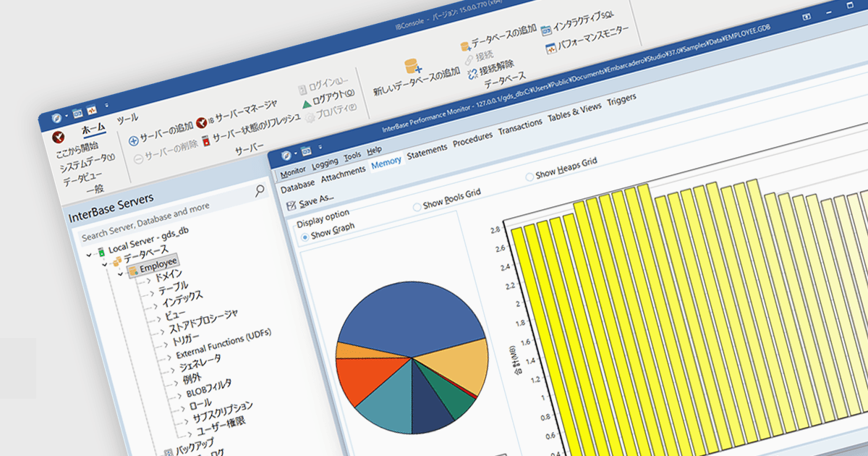Click the Save As... button
Screen dimensions: 868x456
310,203
